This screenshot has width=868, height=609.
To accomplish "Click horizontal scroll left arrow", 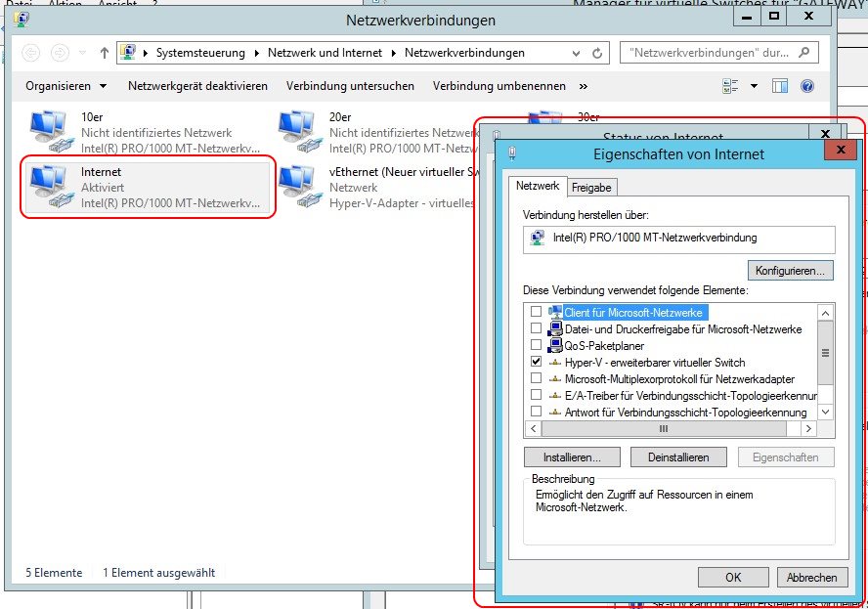I will click(x=533, y=428).
